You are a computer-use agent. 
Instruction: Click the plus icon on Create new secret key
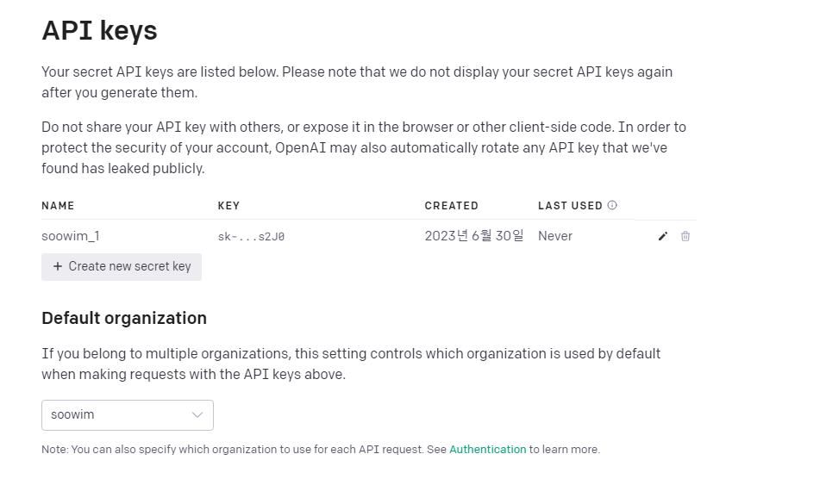coord(58,266)
